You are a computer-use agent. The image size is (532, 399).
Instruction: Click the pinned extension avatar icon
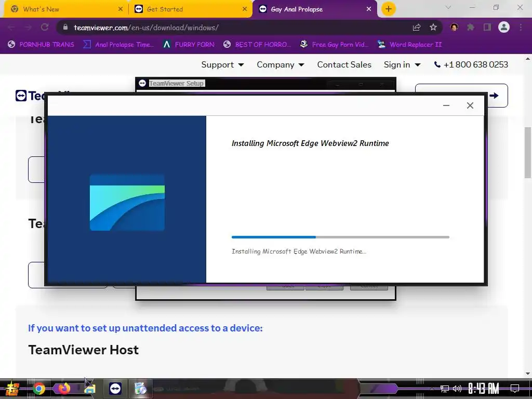coord(454,27)
